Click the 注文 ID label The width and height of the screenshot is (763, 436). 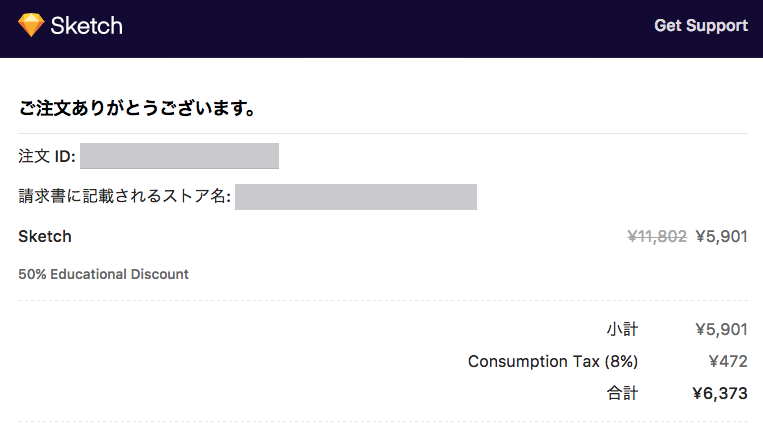(x=47, y=156)
